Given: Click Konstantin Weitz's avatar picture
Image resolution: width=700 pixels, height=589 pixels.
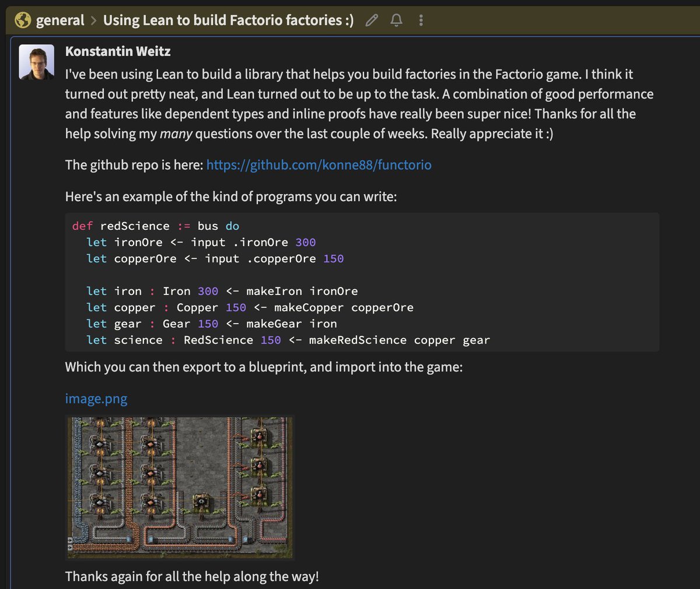Looking at the screenshot, I should 36,62.
